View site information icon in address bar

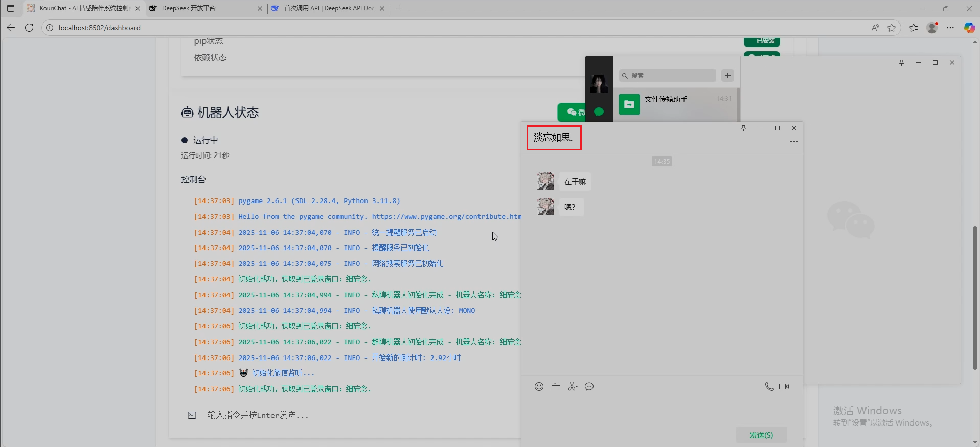pos(50,28)
